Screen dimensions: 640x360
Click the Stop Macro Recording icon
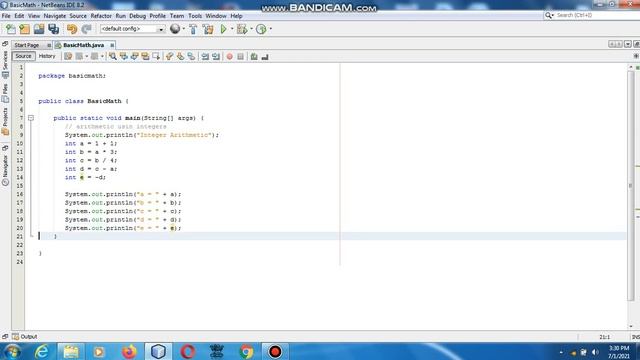coord(240,56)
